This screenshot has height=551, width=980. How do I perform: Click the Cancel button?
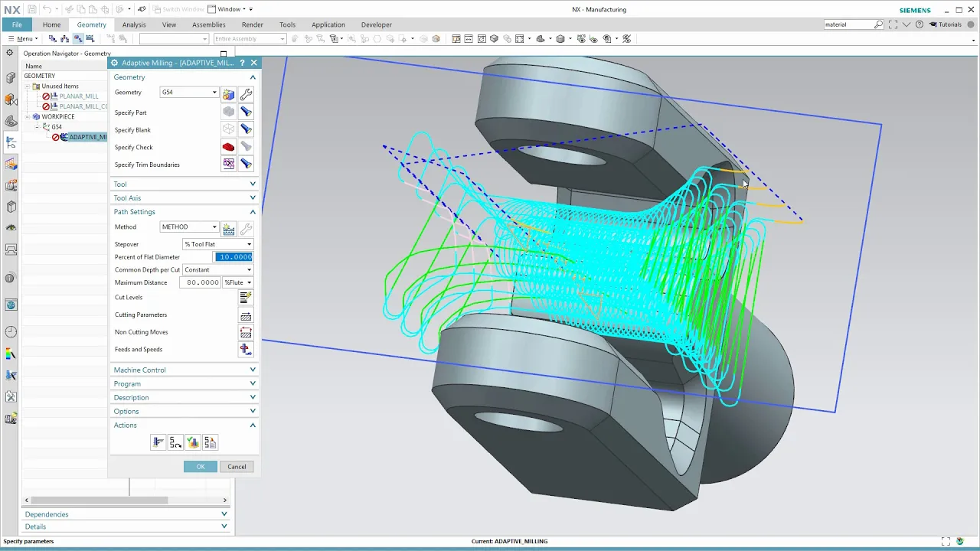point(237,467)
